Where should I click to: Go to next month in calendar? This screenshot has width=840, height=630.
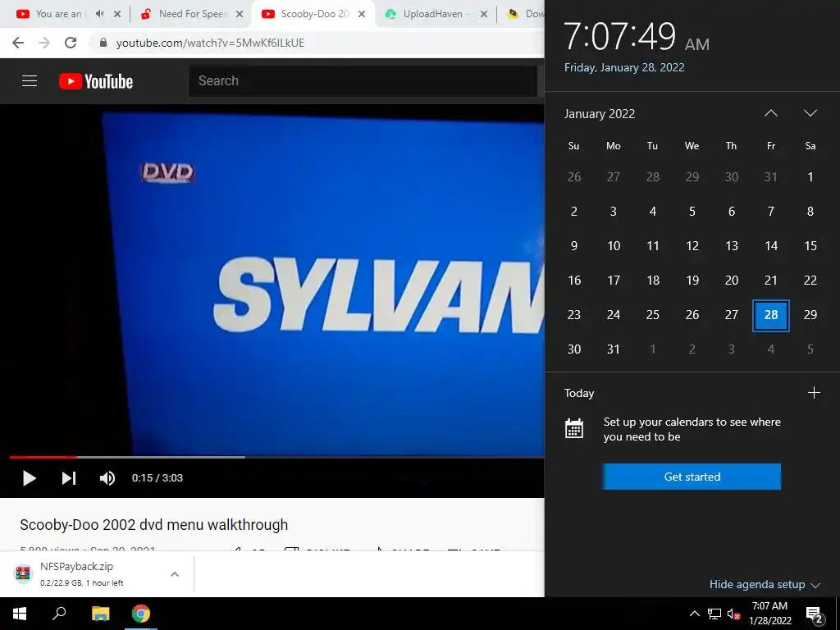point(810,113)
